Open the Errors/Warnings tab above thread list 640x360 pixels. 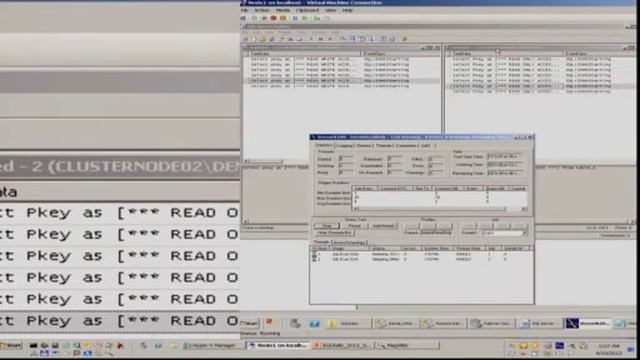(x=350, y=242)
